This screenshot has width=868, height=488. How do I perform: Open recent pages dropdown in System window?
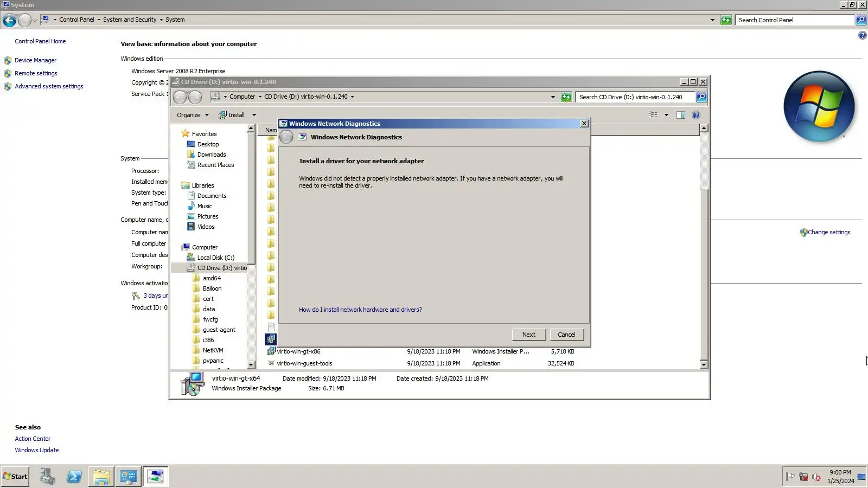[35, 21]
